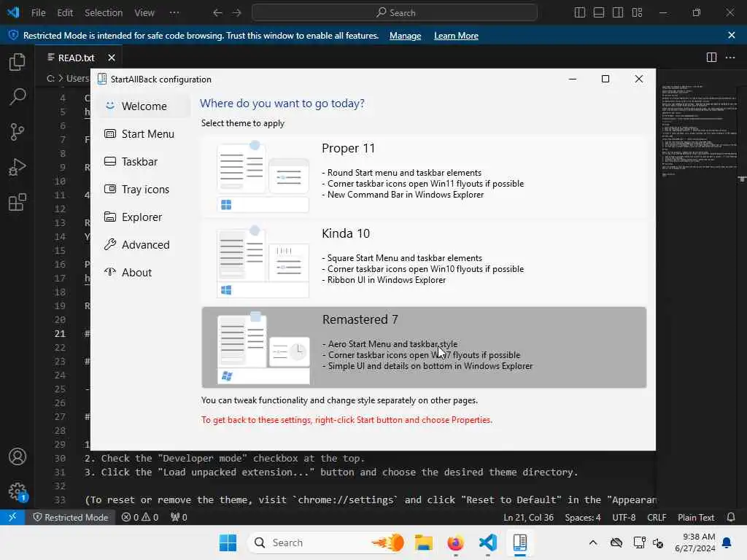Open notifications bell in VS Code status bar
747x560 pixels.
tap(731, 517)
